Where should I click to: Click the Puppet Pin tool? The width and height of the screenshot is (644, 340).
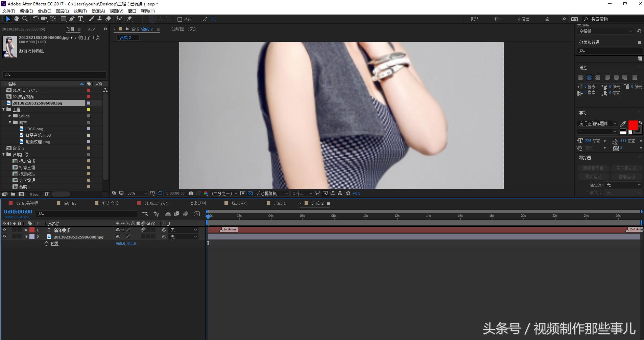click(129, 19)
